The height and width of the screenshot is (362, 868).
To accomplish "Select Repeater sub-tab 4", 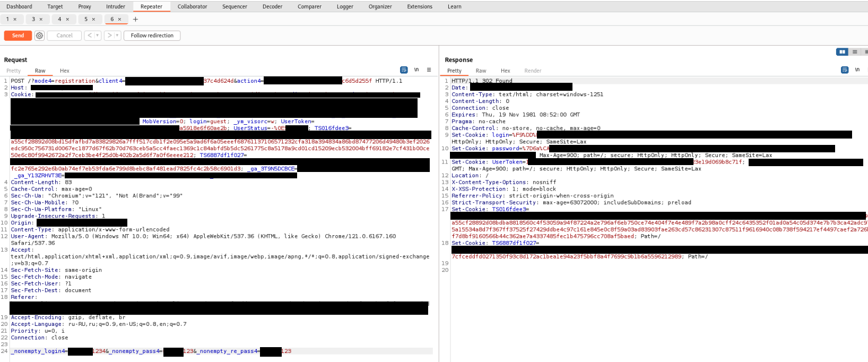I will pos(59,19).
